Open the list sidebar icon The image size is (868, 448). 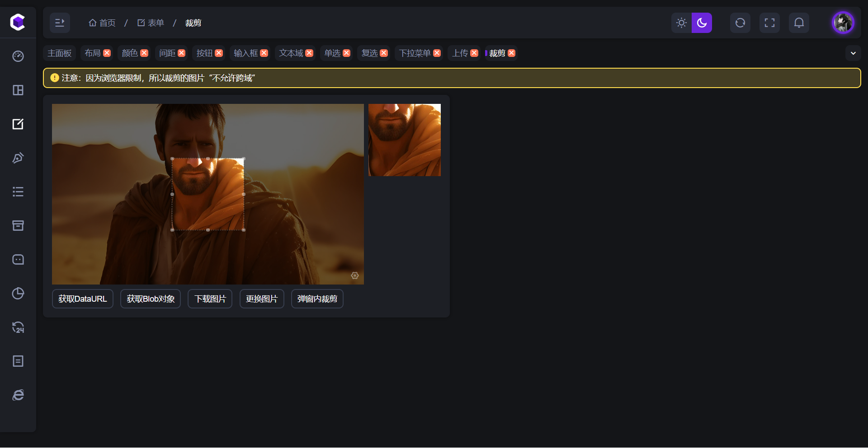point(18,192)
